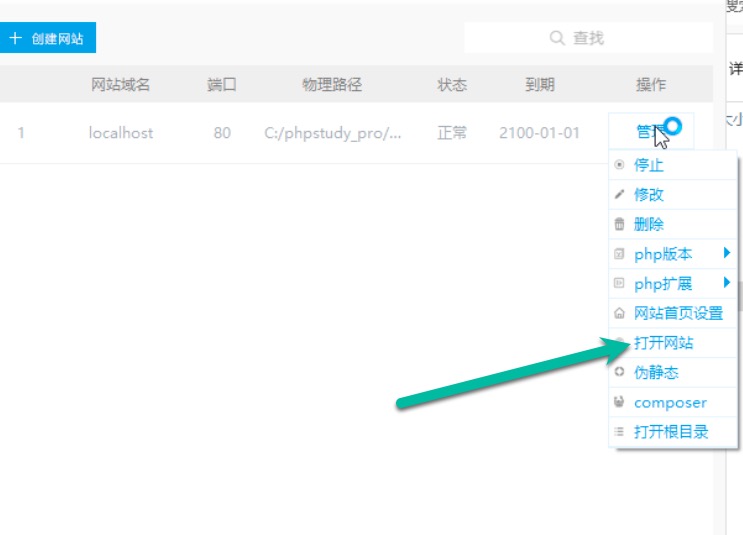Open php版本 menu item
The image size is (743, 535).
673,254
